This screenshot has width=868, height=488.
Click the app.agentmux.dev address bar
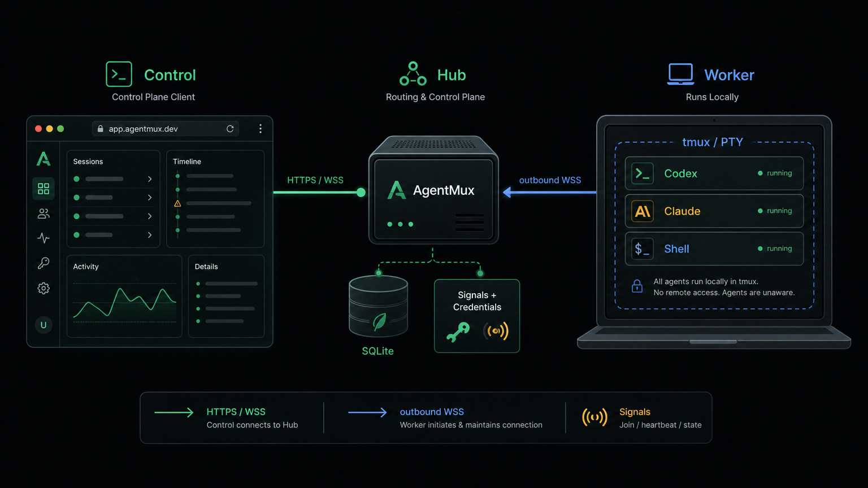[165, 129]
